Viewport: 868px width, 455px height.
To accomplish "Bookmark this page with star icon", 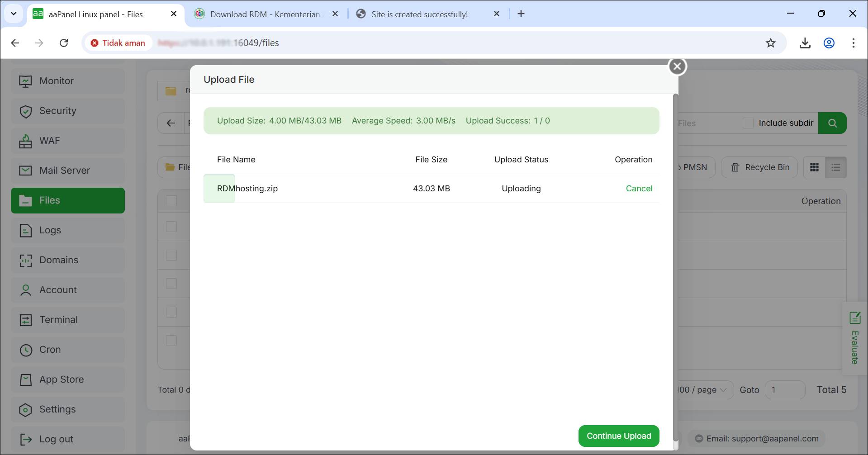I will (x=770, y=43).
